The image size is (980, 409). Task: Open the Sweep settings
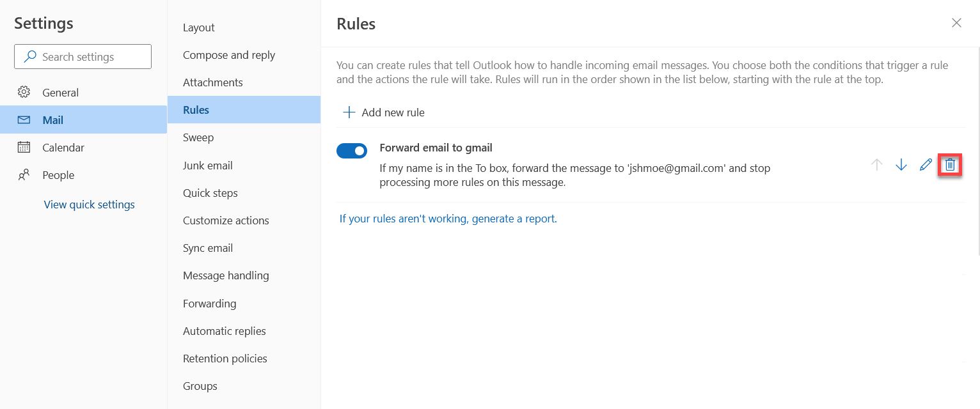(x=198, y=137)
